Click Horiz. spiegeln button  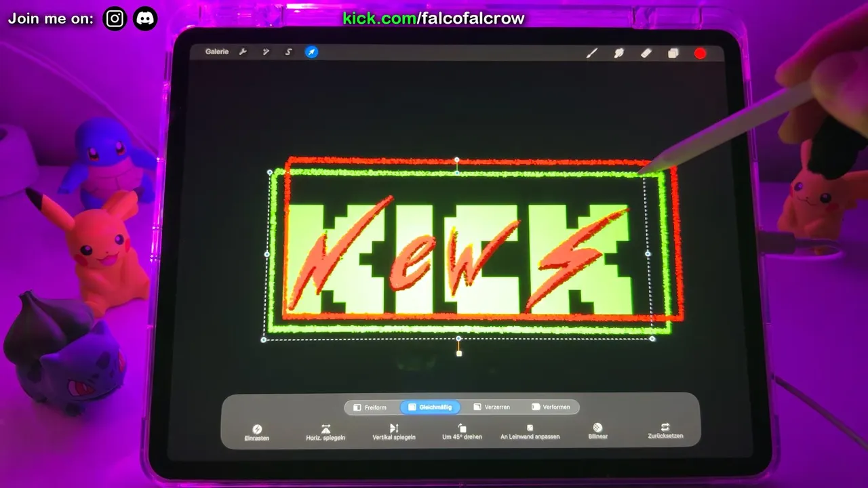(x=325, y=432)
